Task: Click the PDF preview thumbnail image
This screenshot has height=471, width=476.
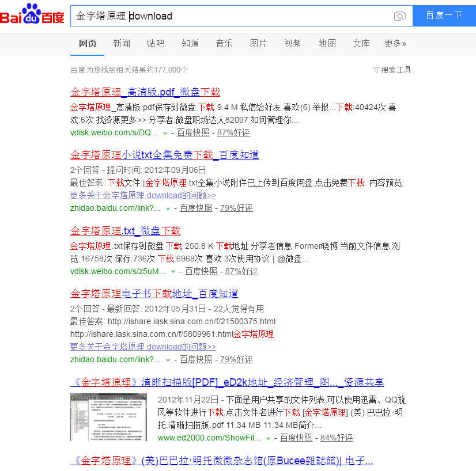Action: (x=108, y=417)
